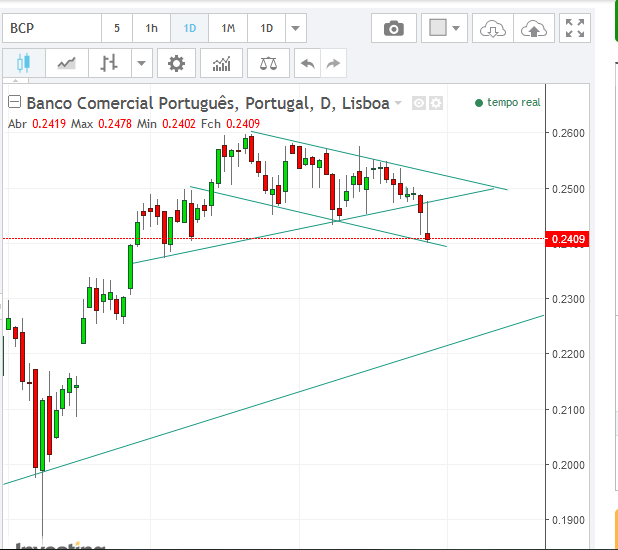Click the red 0.2409 price label
Viewport: 618px width, 550px height.
tap(567, 239)
